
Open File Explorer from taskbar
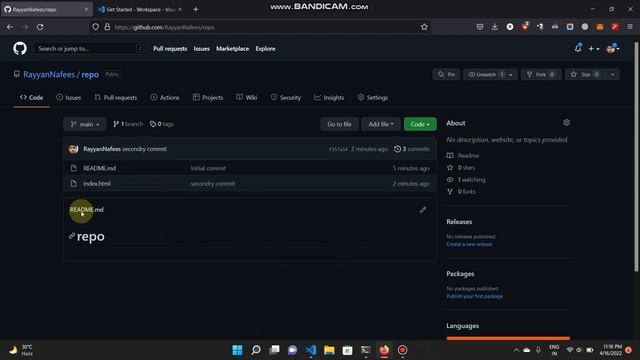(329, 350)
